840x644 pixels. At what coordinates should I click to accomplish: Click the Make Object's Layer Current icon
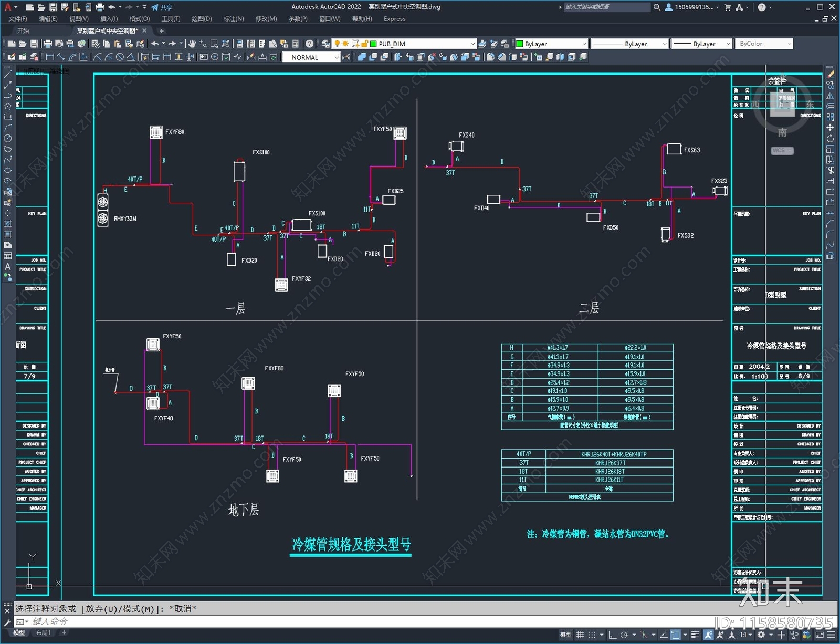(x=482, y=44)
